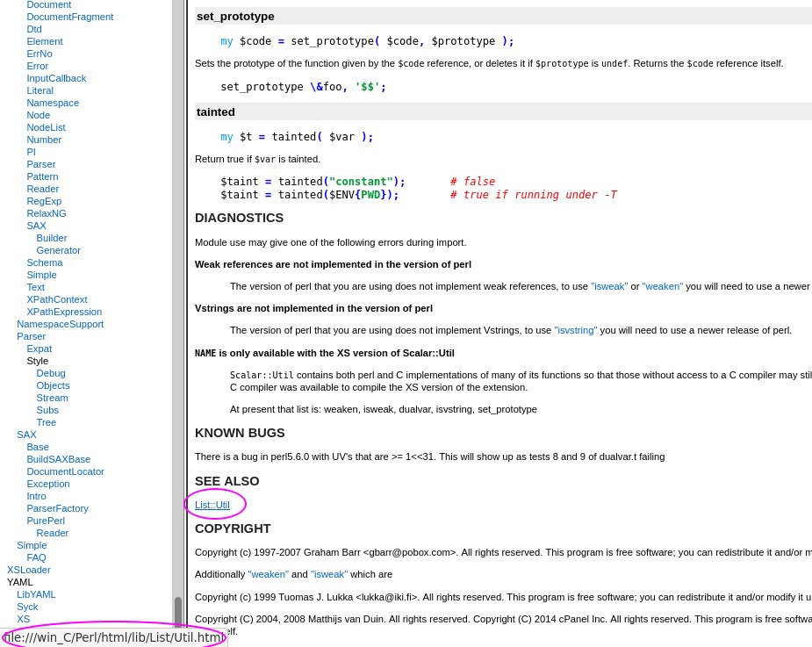The width and height of the screenshot is (812, 647).
Task: Open XPathExpression in the sidebar
Action: pyautogui.click(x=64, y=312)
